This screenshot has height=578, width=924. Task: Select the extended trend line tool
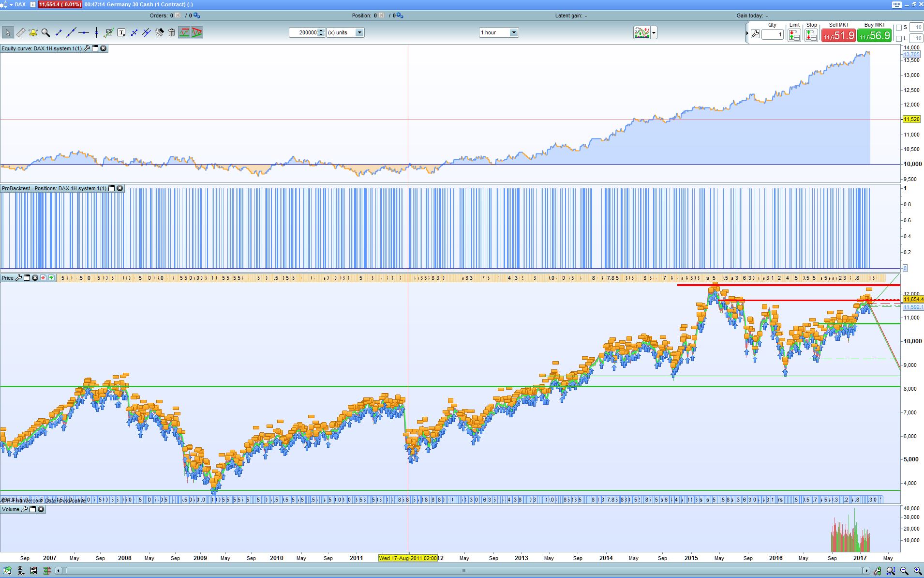(x=71, y=32)
